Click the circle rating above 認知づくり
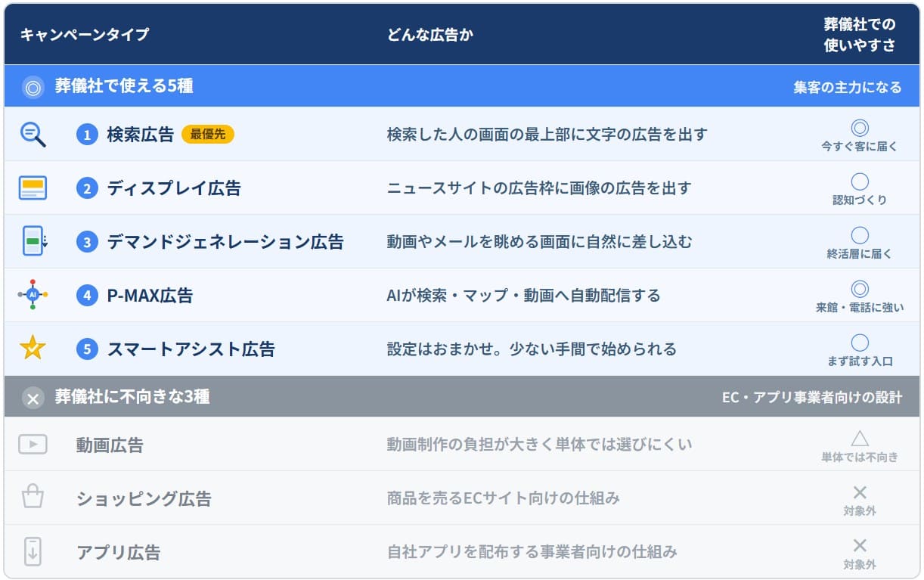The height and width of the screenshot is (580, 924). coord(860,181)
